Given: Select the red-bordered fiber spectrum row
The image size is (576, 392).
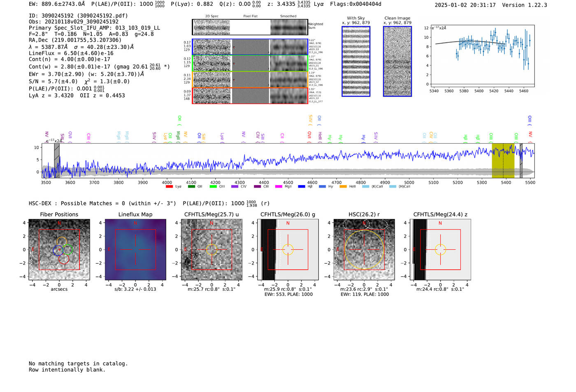Looking at the screenshot, I should point(250,95).
